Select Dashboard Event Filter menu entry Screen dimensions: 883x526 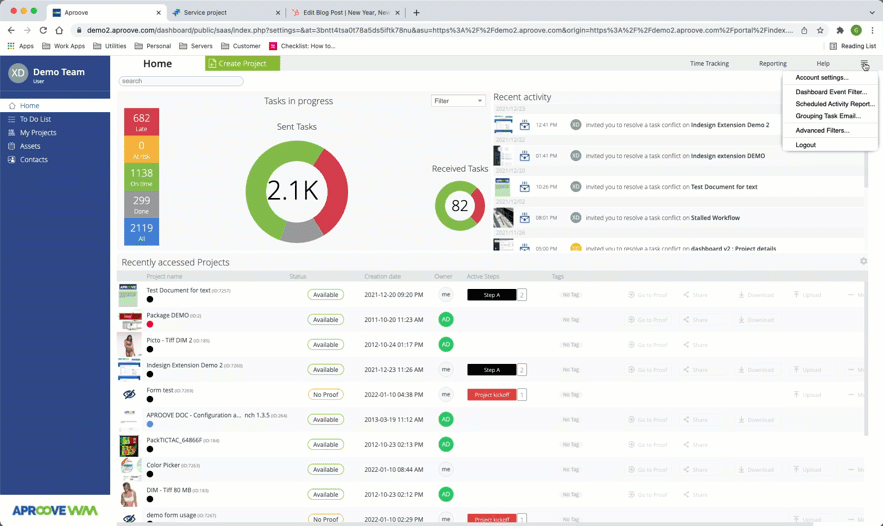(x=831, y=92)
